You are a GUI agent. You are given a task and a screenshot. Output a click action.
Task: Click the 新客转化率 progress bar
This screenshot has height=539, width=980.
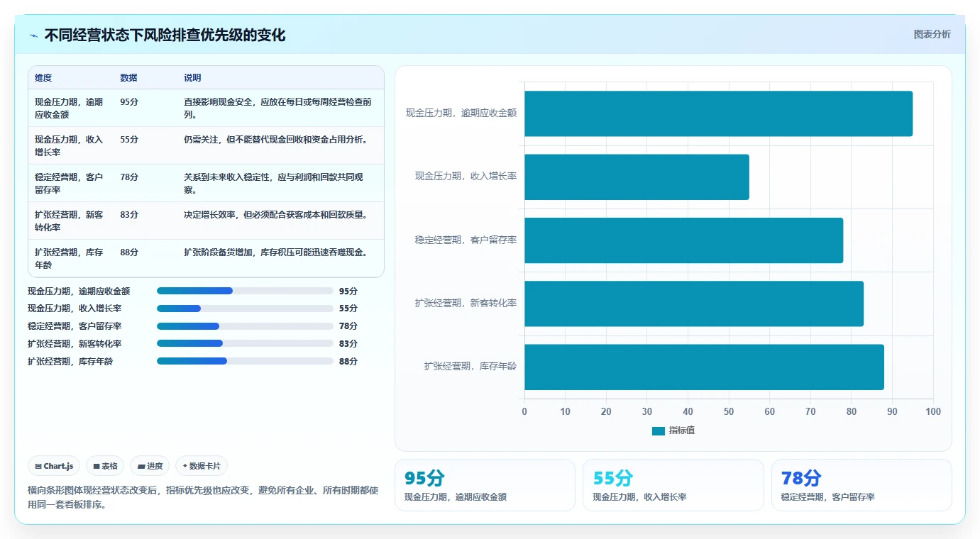(x=245, y=343)
